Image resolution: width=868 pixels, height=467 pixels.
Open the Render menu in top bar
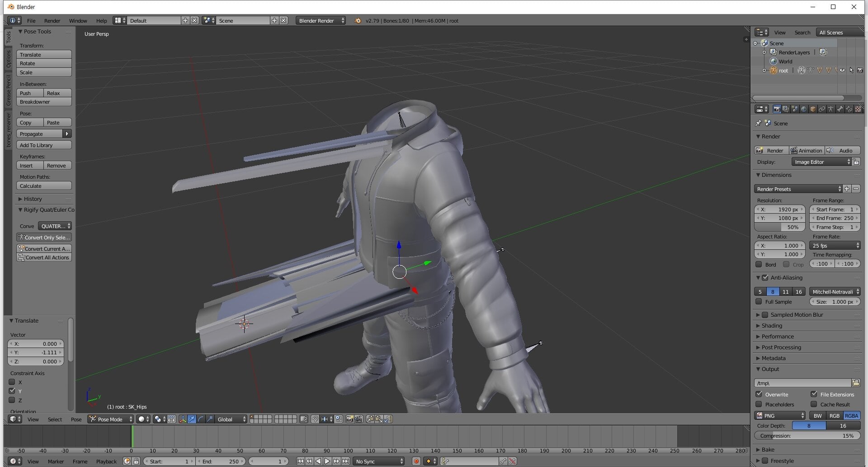click(52, 20)
